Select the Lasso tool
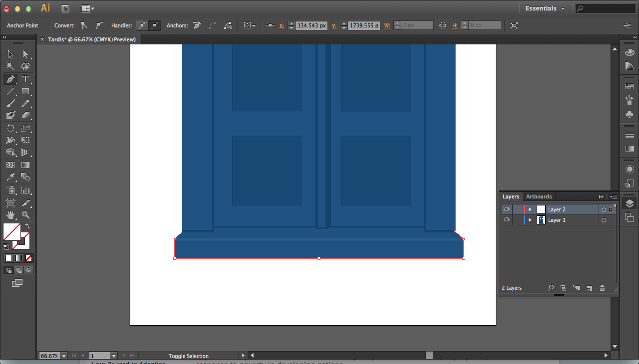The width and height of the screenshot is (639, 364). point(25,66)
